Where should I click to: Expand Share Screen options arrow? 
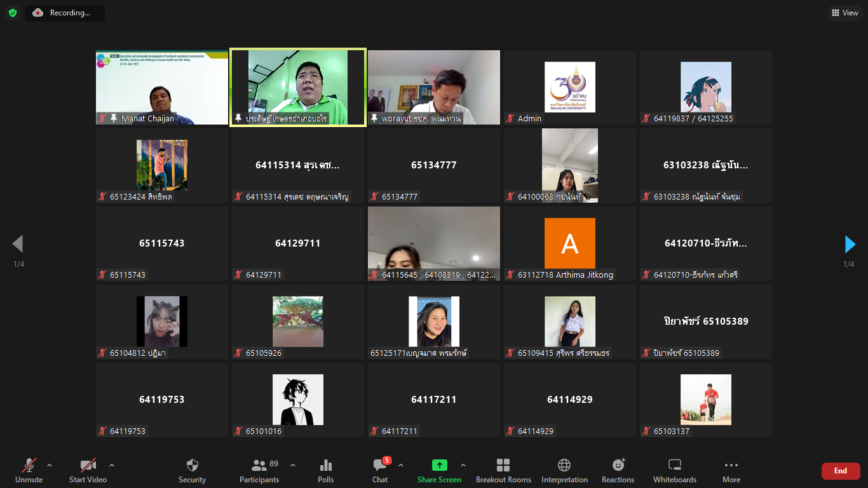pos(463,464)
